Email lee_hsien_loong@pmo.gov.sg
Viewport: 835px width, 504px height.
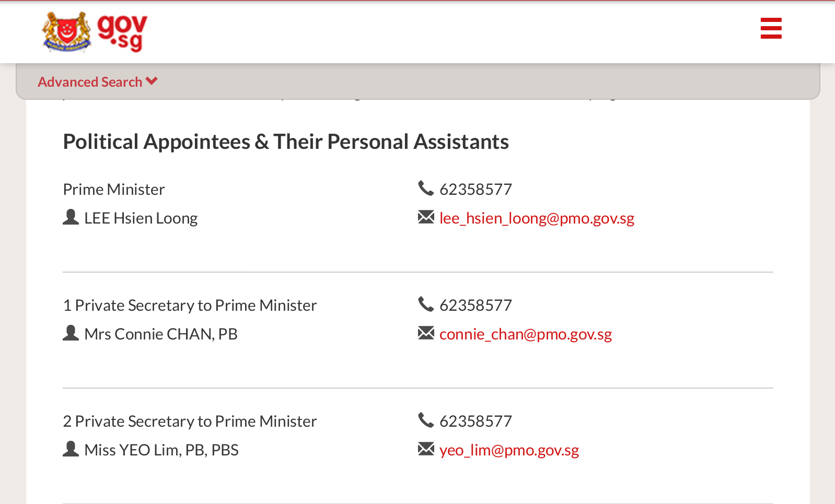pyautogui.click(x=537, y=218)
